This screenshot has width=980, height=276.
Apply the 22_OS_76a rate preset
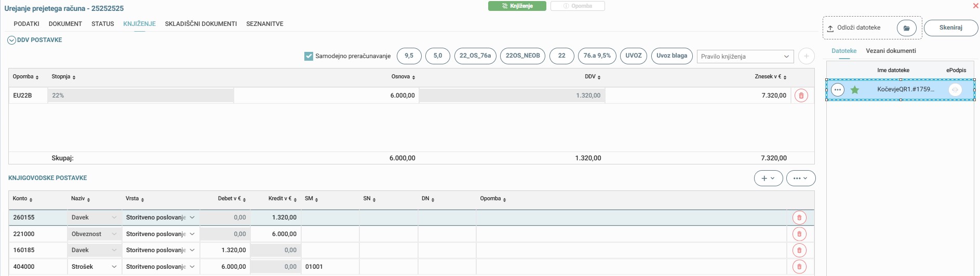click(475, 56)
